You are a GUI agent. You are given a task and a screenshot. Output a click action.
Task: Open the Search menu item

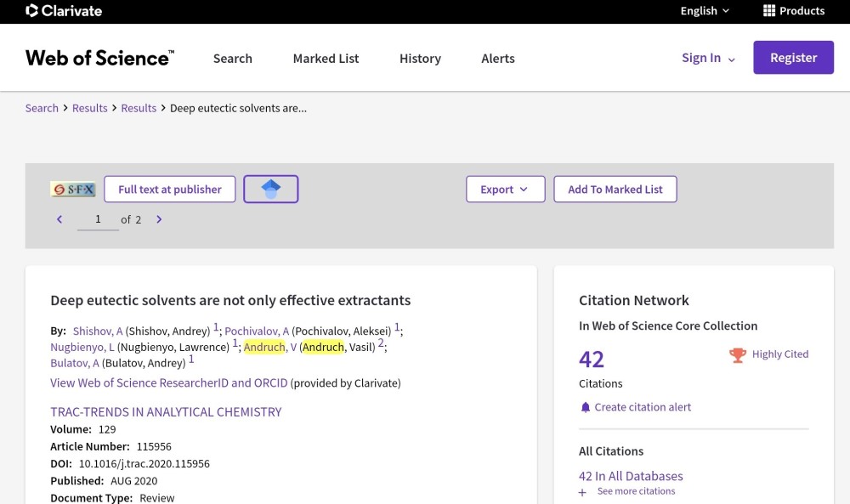click(x=233, y=59)
